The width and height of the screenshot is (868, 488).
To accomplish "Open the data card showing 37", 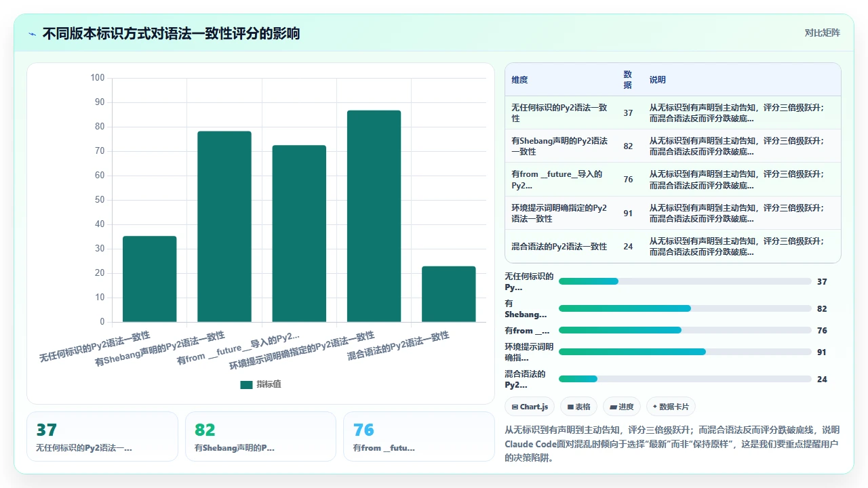I will (102, 436).
